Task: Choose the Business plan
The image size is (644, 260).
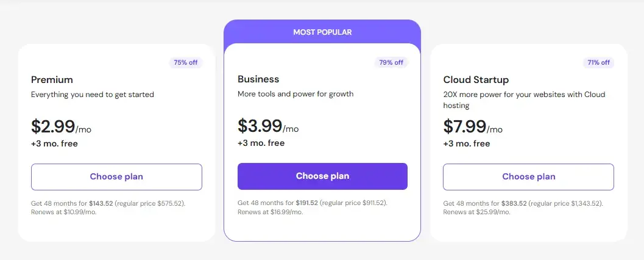Action: [x=322, y=176]
